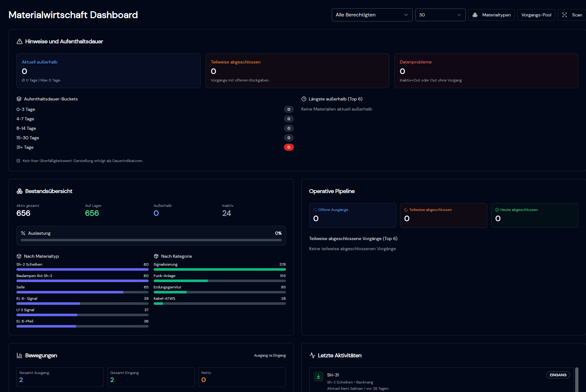Click the Offene Ausgänge pipeline card
Screen dimensions: 586x392
352,215
